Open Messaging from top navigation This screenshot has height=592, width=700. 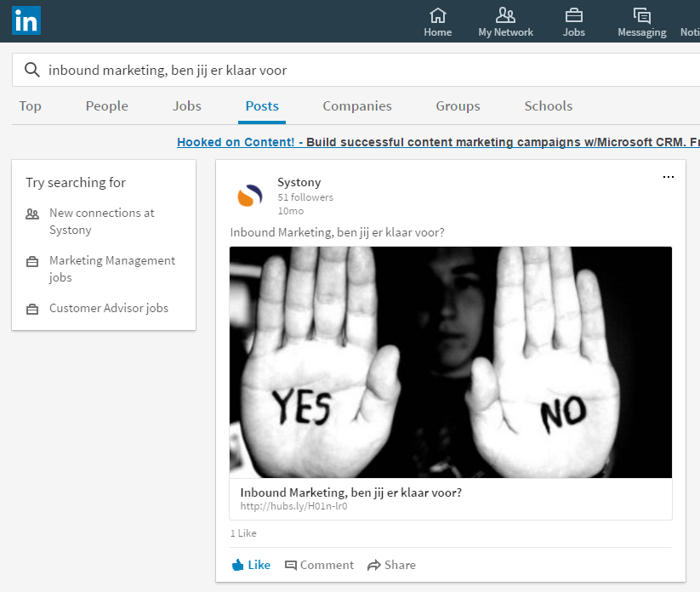click(641, 22)
